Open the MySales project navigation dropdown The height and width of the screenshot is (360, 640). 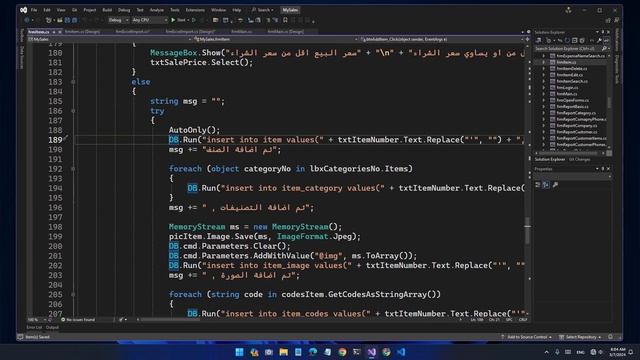click(109, 39)
